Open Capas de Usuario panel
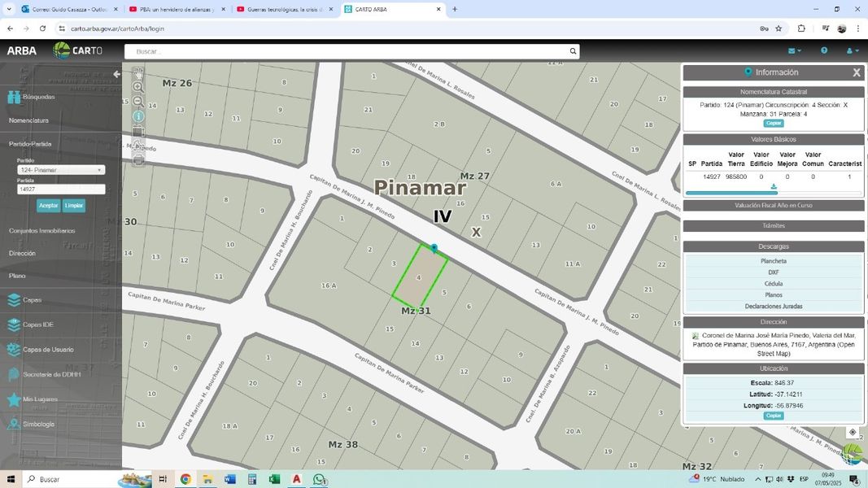The width and height of the screenshot is (868, 488). (x=41, y=350)
